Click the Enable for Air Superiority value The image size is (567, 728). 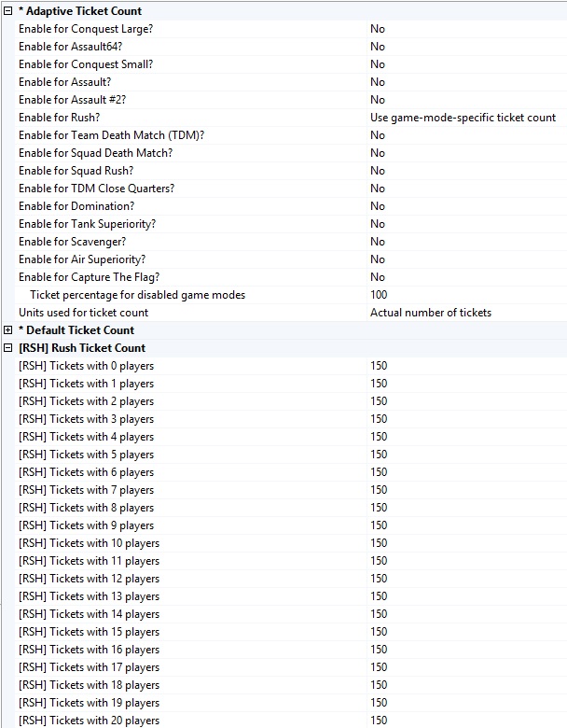tap(378, 259)
